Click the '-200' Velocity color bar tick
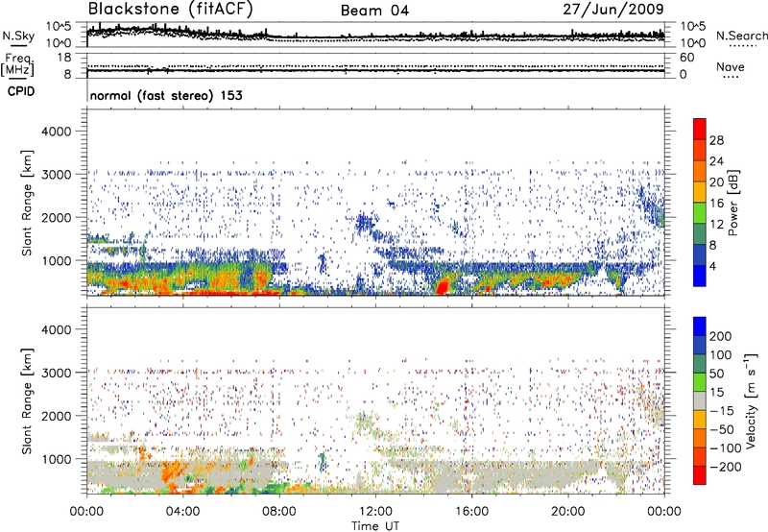The height and width of the screenshot is (532, 768). point(725,467)
